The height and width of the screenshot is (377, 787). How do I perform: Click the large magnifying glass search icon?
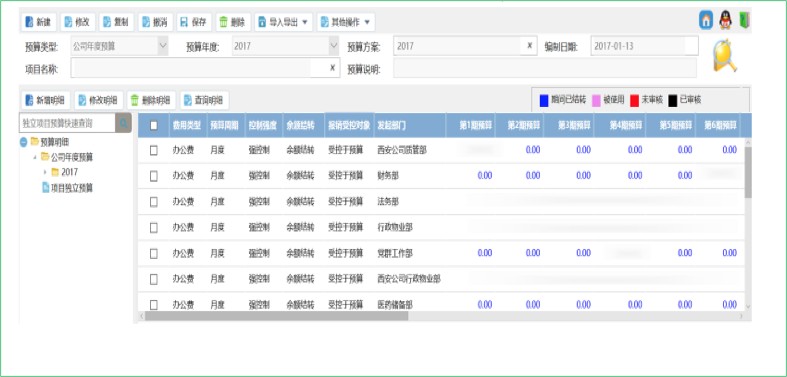[x=725, y=55]
